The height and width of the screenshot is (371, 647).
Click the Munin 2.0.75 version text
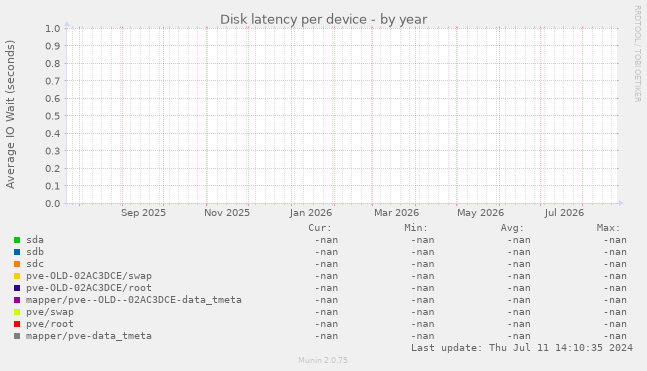(x=323, y=360)
